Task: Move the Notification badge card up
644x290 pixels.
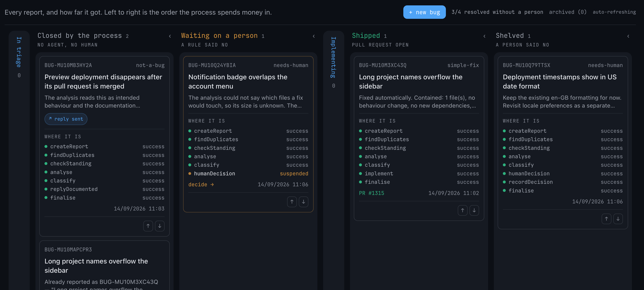Action: click(292, 202)
